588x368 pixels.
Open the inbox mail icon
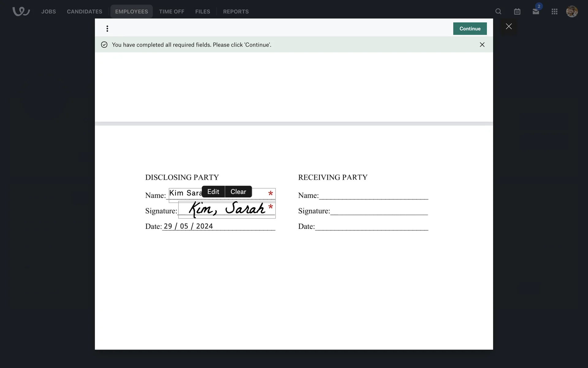[536, 12]
